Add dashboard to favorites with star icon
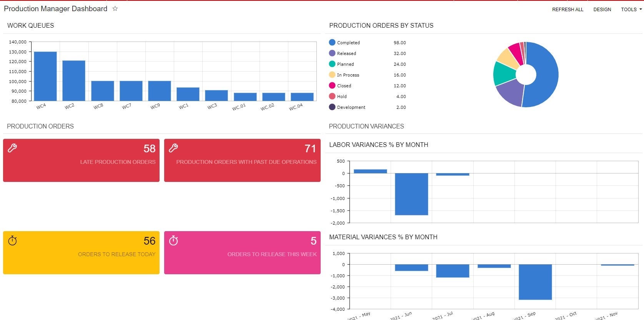This screenshot has width=644, height=320. click(115, 8)
